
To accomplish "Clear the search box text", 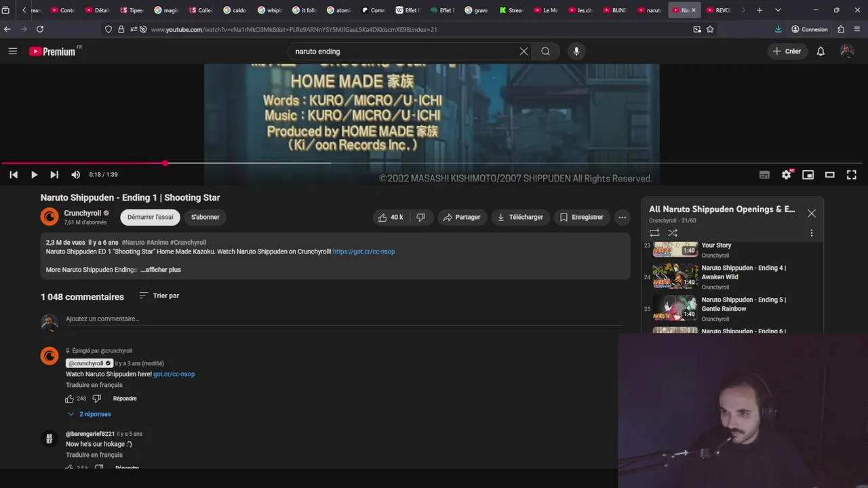I will (x=524, y=51).
